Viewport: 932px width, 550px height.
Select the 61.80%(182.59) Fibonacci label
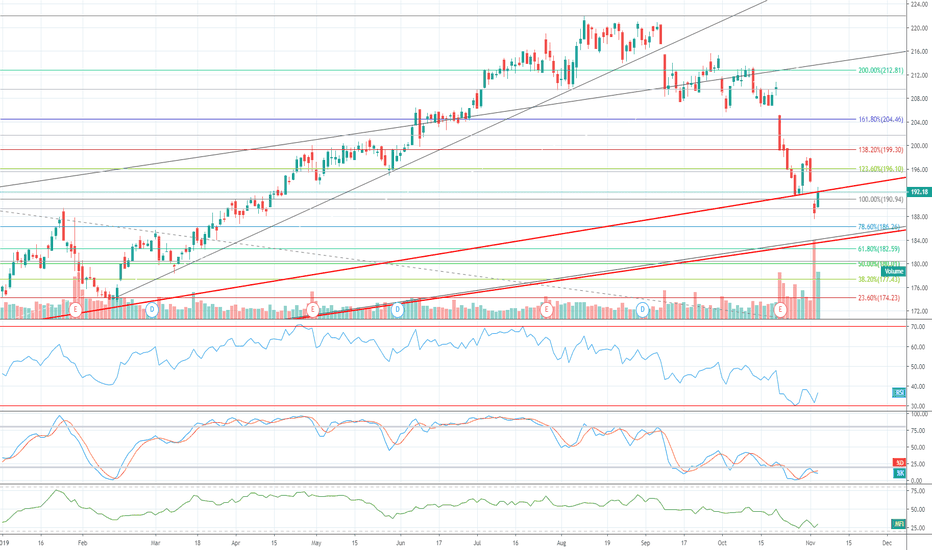coord(880,249)
